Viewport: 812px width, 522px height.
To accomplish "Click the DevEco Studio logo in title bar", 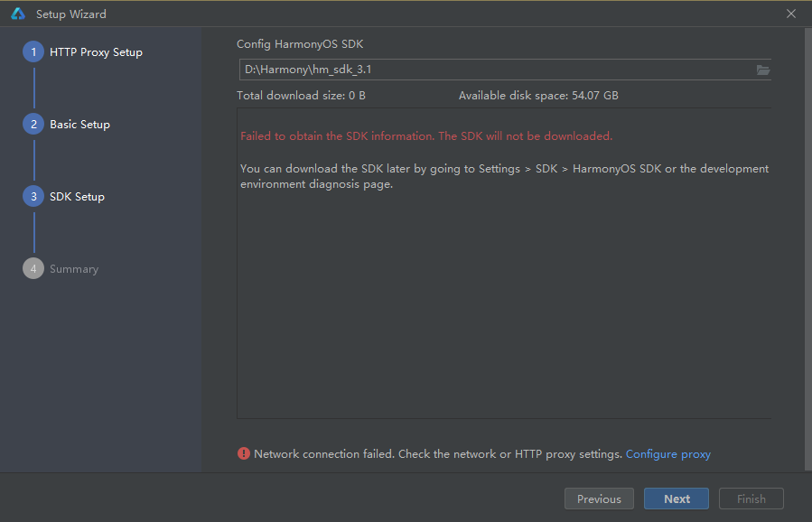I will (18, 14).
